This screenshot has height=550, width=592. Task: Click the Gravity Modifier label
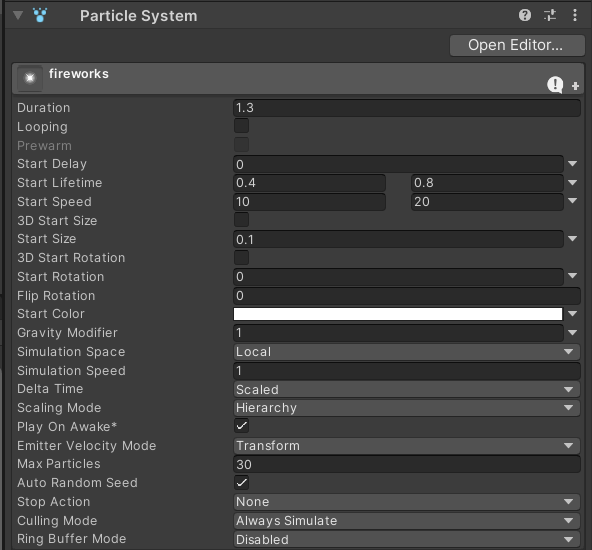[x=67, y=333]
